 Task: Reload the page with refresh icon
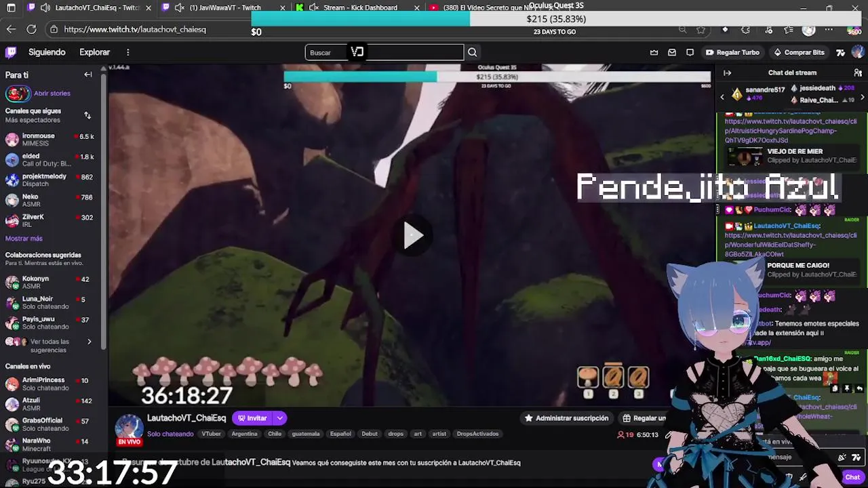(31, 29)
